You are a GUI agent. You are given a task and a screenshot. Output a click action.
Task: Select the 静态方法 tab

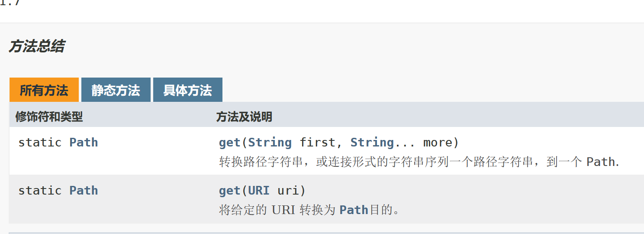tap(116, 90)
